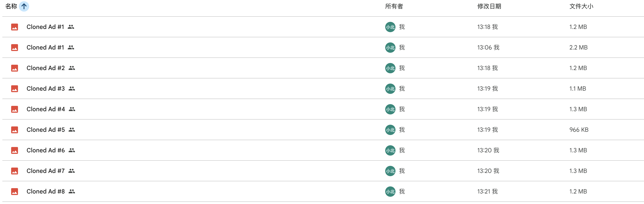Viewport: 644px width, 204px height.
Task: Click shared icon beside Cloned Ad #4
Action: (x=72, y=109)
